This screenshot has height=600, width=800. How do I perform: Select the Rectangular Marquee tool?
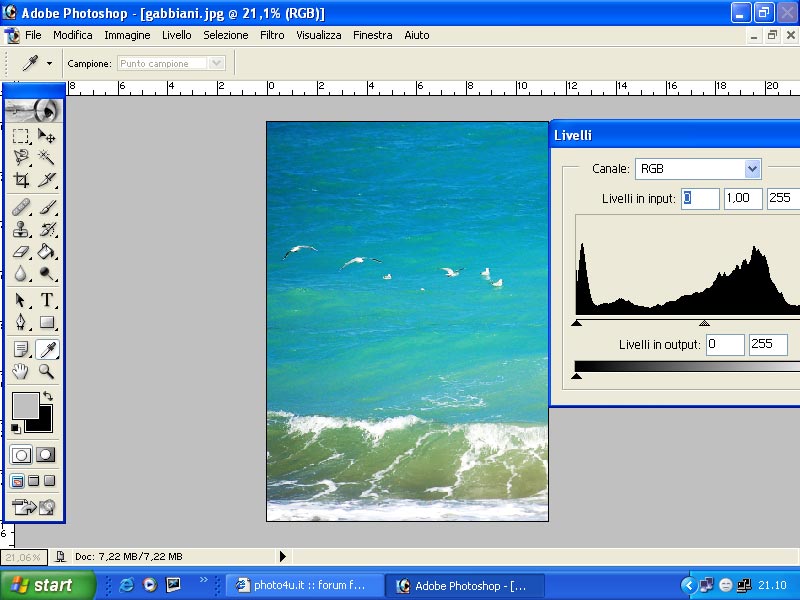[x=21, y=136]
